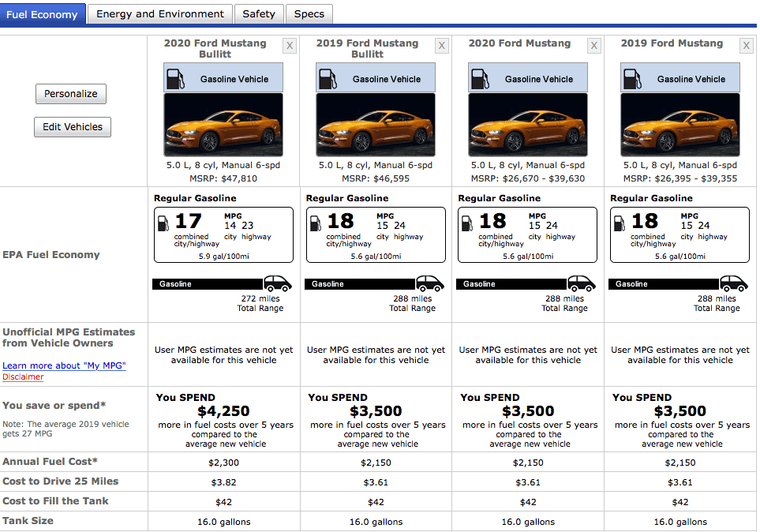Click Cost to Fill the Tank label
760x532 pixels.
(55, 501)
